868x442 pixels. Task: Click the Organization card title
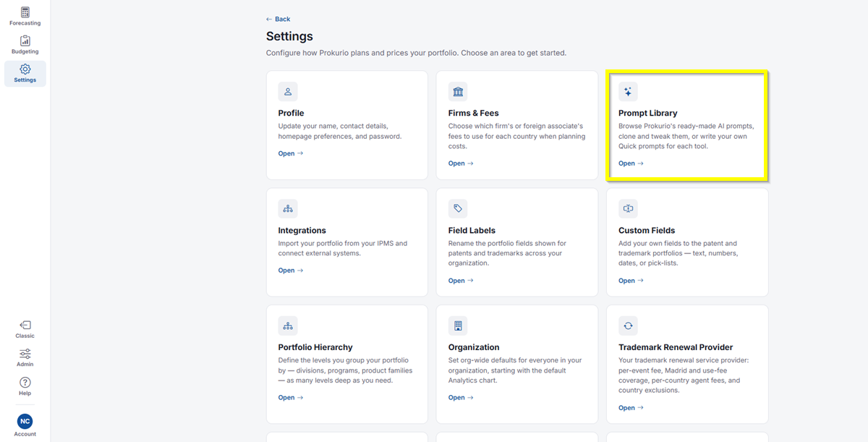pyautogui.click(x=474, y=347)
